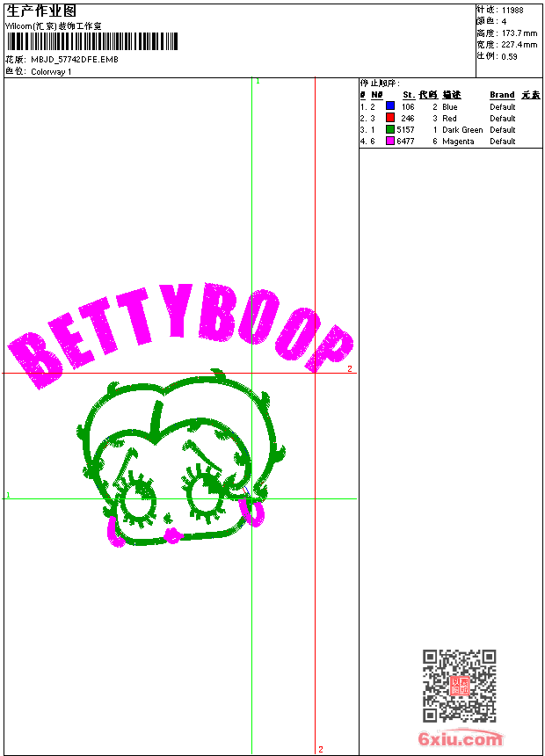Click the scale value 0.59
This screenshot has width=545, height=756.
(509, 57)
